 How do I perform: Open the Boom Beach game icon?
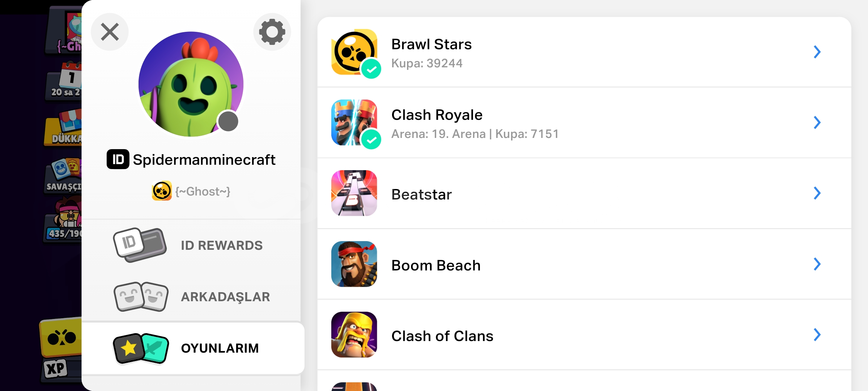pyautogui.click(x=354, y=264)
